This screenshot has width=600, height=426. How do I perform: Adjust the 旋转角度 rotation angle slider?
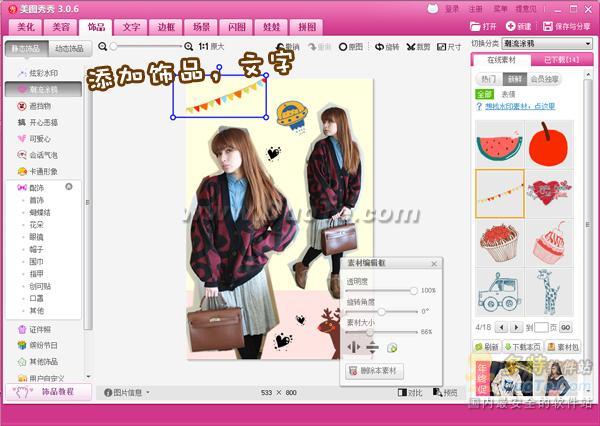381,312
